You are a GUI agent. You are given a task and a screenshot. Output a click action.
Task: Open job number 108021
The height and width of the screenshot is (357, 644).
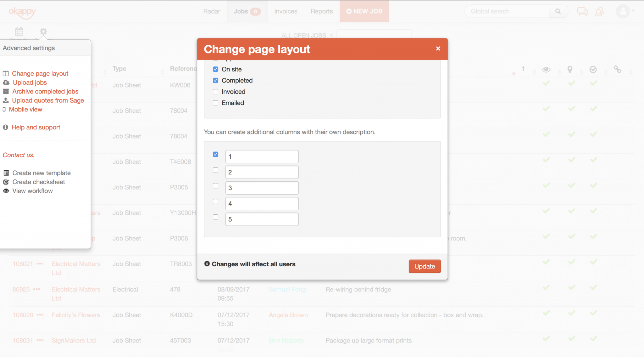[23, 264]
